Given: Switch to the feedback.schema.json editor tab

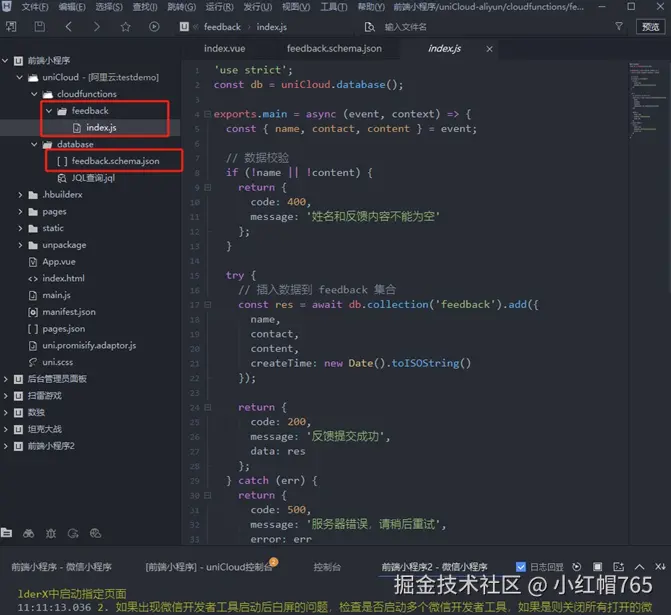Looking at the screenshot, I should point(334,49).
